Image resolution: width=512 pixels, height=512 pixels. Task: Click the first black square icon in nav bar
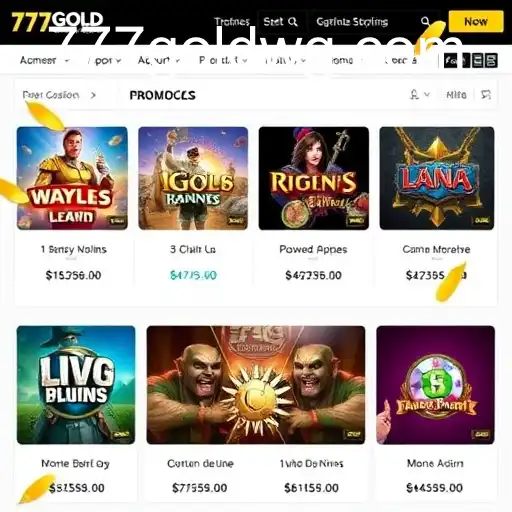click(451, 61)
